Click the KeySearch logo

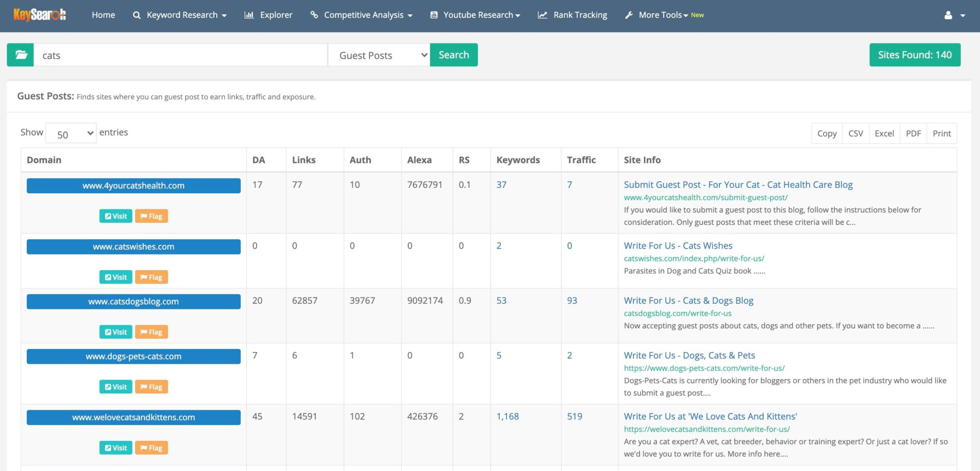click(40, 15)
